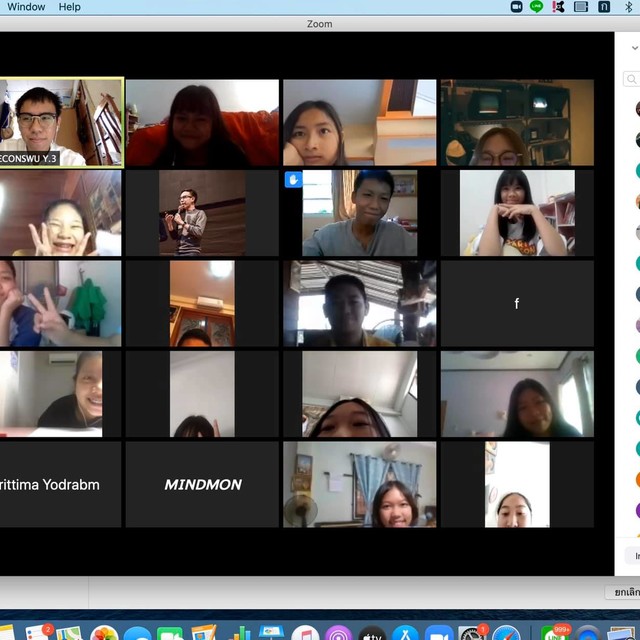Select the MINDMON participant tile
640x640 pixels.
pos(202,484)
